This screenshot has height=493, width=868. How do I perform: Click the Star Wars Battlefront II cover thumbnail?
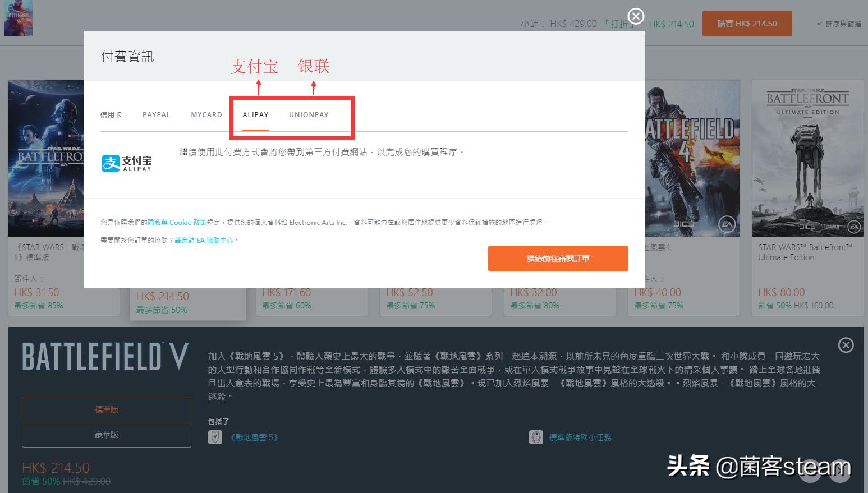(x=45, y=157)
